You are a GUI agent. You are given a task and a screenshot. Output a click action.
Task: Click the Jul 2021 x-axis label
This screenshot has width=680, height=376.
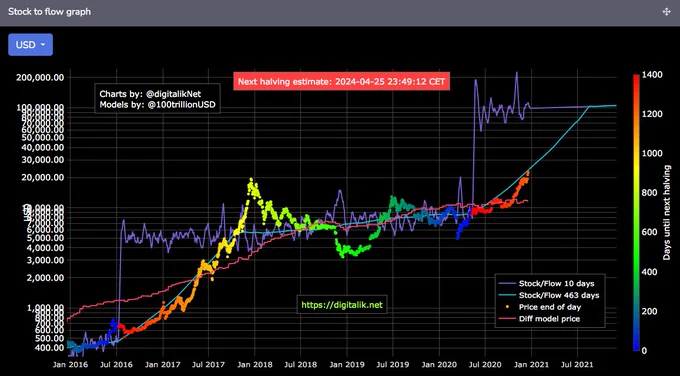point(578,365)
